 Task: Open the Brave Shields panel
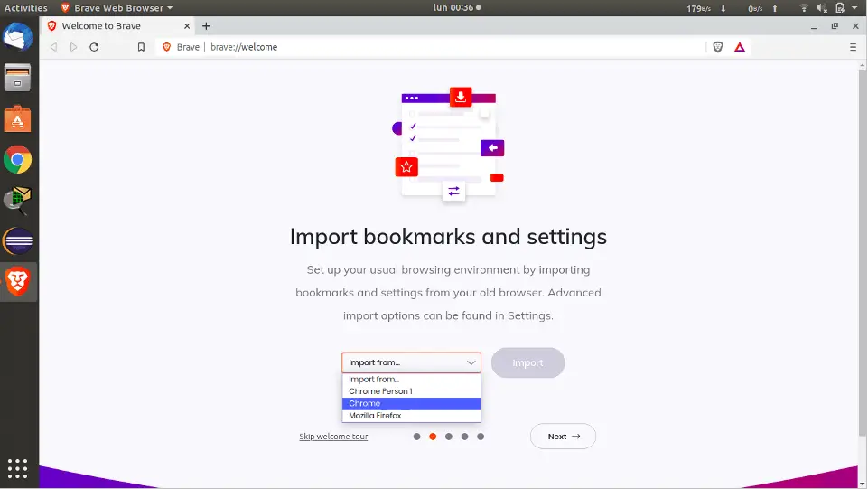click(x=718, y=47)
